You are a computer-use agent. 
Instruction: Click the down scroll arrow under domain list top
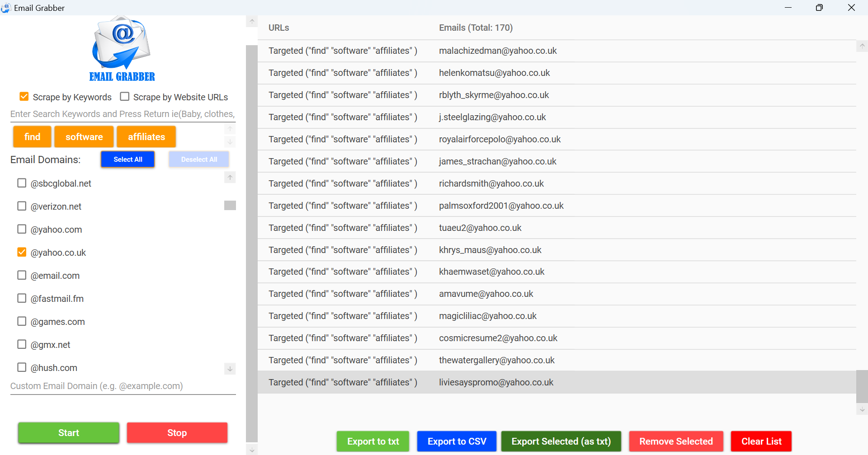(230, 141)
